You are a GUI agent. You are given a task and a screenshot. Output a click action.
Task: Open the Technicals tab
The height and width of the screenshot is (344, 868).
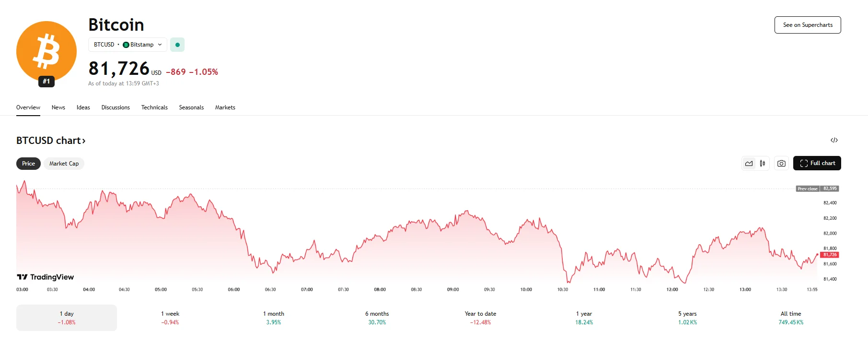pyautogui.click(x=154, y=107)
